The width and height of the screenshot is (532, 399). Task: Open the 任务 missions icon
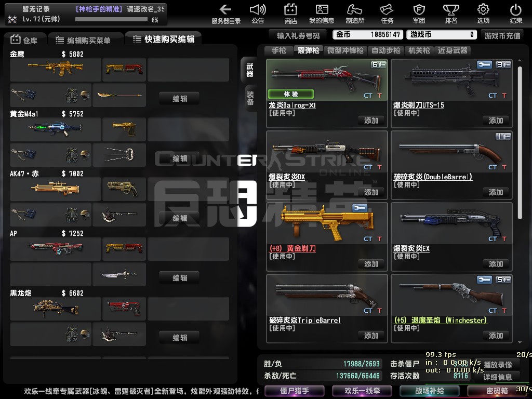(387, 9)
